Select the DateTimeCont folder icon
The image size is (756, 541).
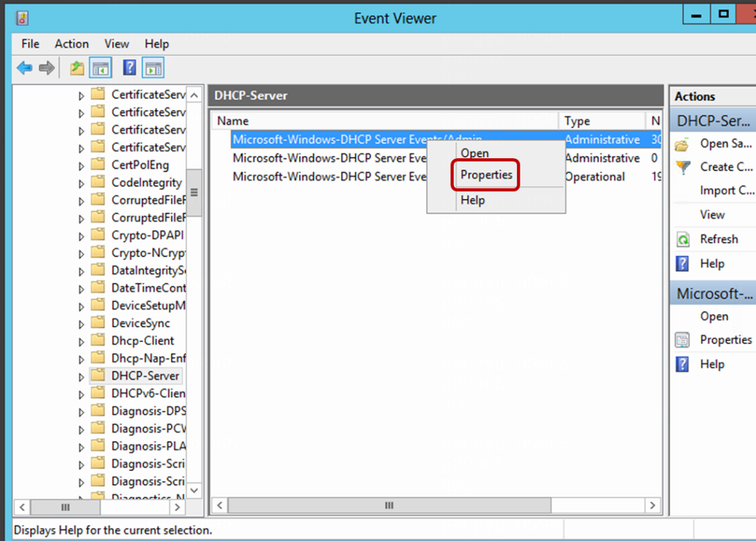(98, 288)
